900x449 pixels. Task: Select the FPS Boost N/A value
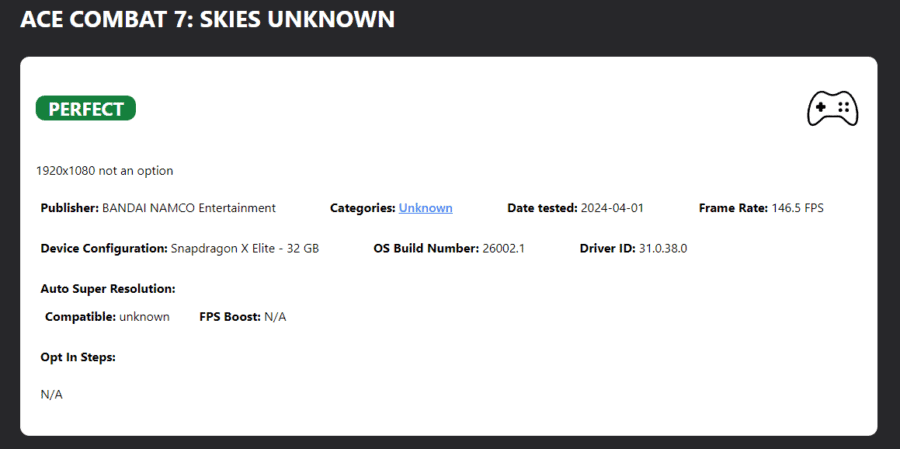[275, 317]
